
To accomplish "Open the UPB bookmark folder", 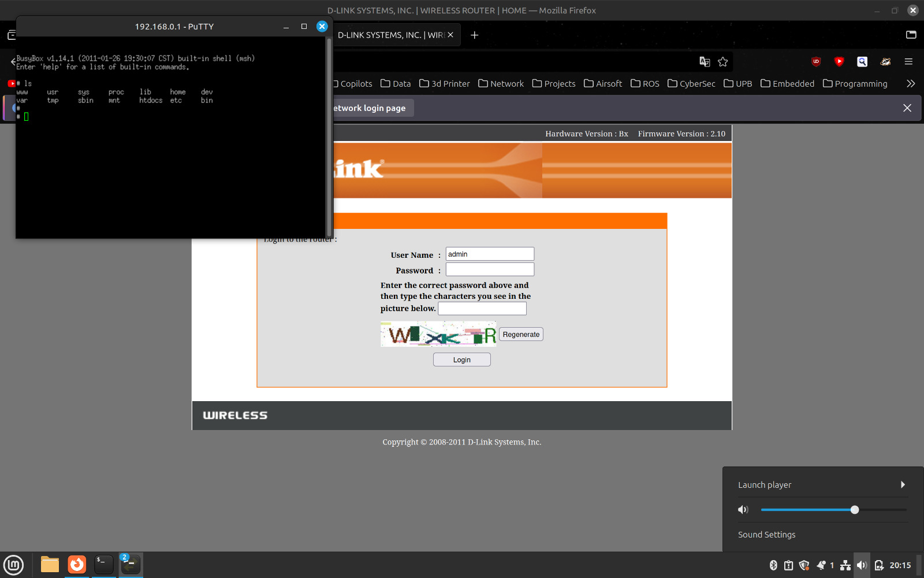I will pyautogui.click(x=738, y=84).
